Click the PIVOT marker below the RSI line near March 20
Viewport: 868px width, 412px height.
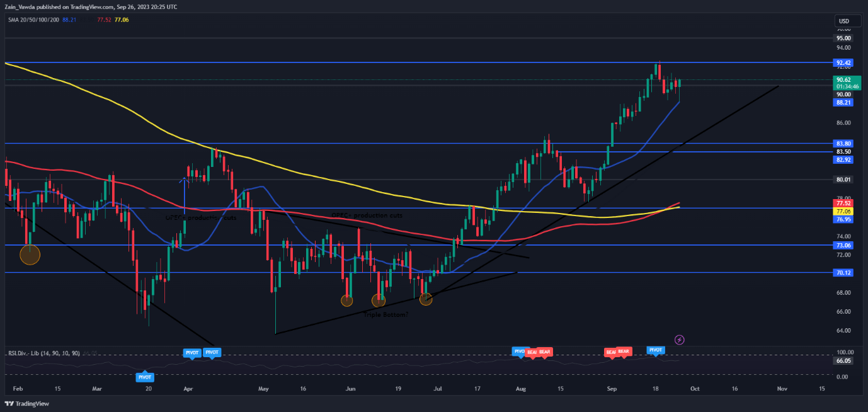[145, 377]
